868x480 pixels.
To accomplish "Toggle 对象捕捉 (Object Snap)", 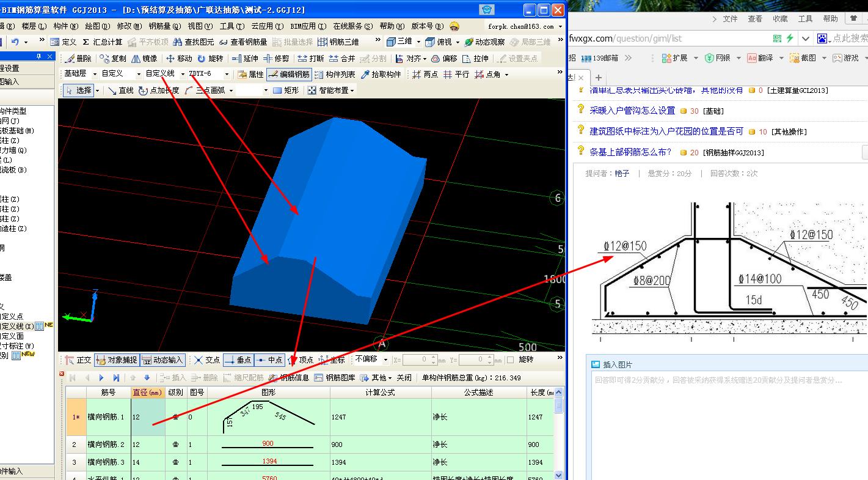I will [x=116, y=360].
